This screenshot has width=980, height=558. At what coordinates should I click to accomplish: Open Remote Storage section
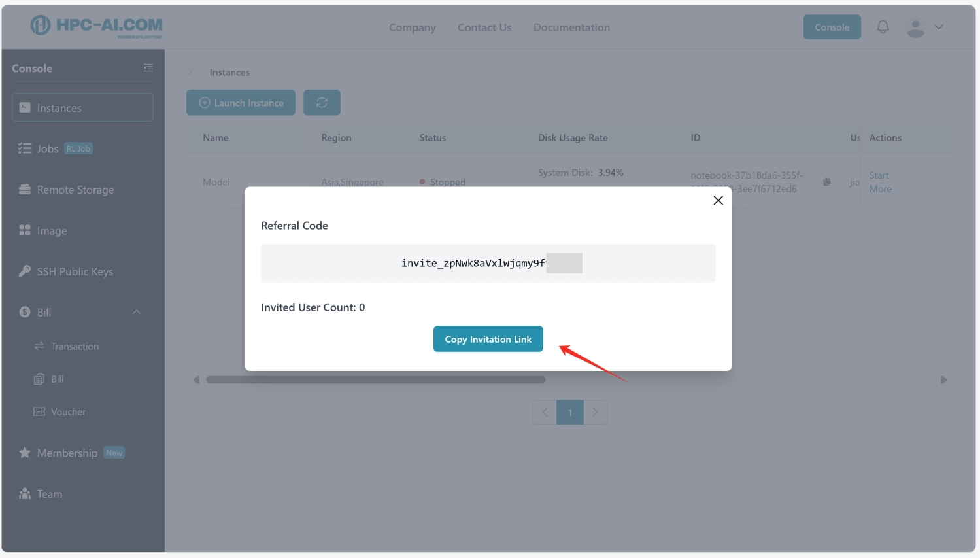click(x=75, y=190)
